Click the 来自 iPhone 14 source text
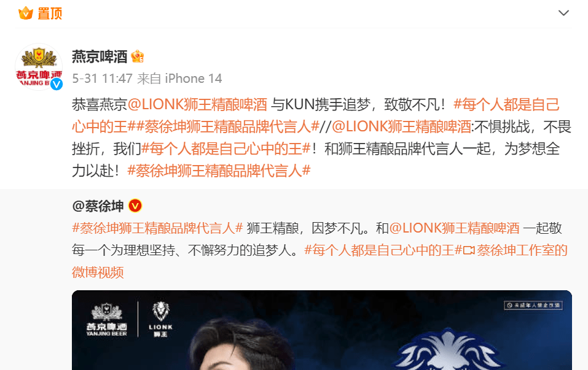This screenshot has width=588, height=370. 179,79
